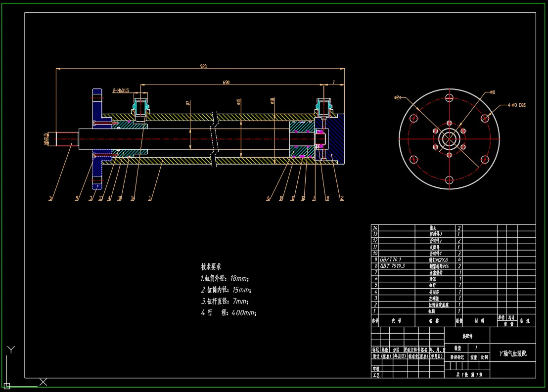The height and width of the screenshot is (392, 548).
Task: Select the 920 overall length dimension
Action: tap(203, 66)
